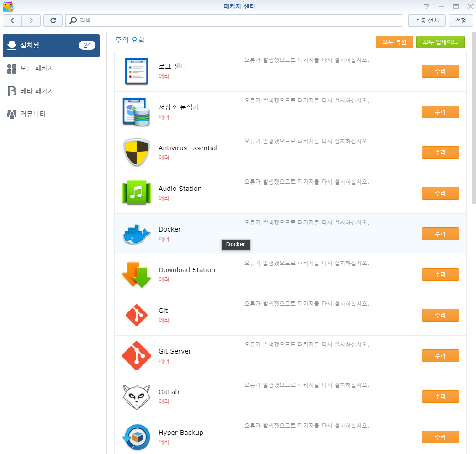Repair GitLab with 수리 button

[440, 396]
